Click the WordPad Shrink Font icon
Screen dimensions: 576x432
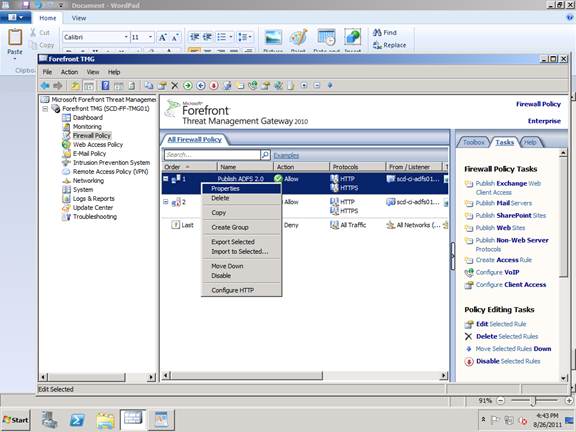coord(175,37)
